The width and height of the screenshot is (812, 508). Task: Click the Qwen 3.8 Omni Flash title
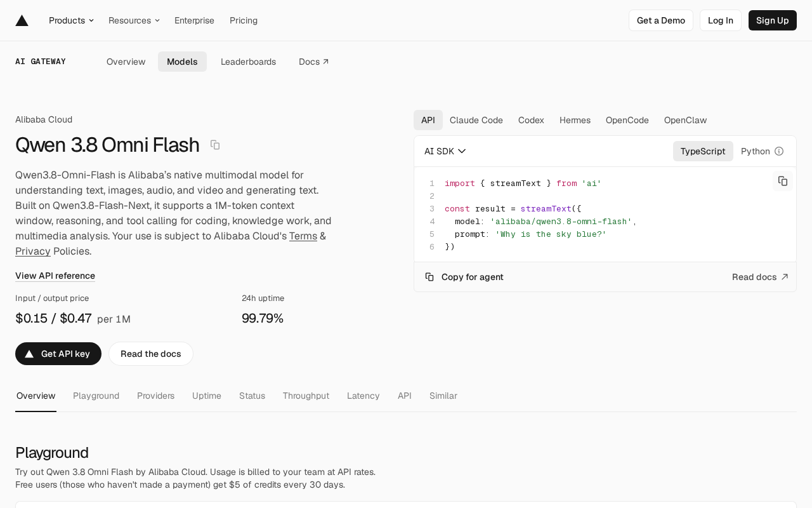107,145
